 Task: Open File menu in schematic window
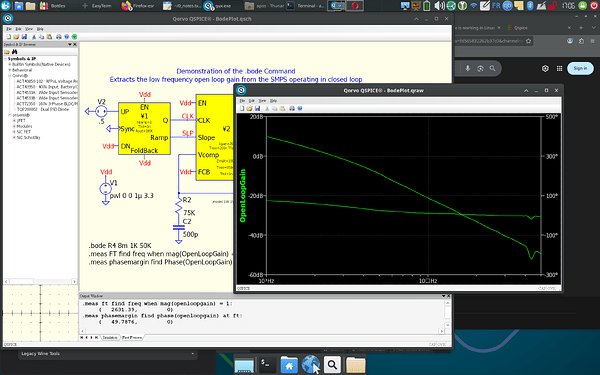tap(8, 29)
